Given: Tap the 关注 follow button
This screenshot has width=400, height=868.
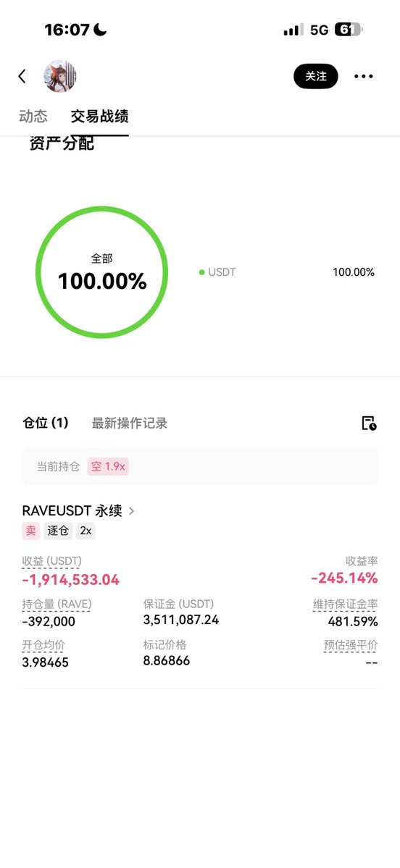Looking at the screenshot, I should point(316,77).
